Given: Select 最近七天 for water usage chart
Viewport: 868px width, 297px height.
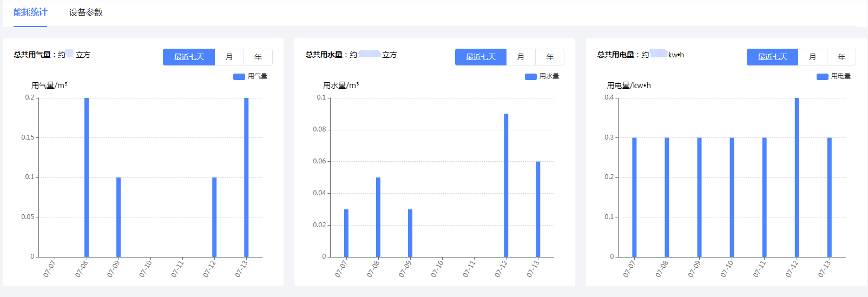Looking at the screenshot, I should pyautogui.click(x=481, y=57).
